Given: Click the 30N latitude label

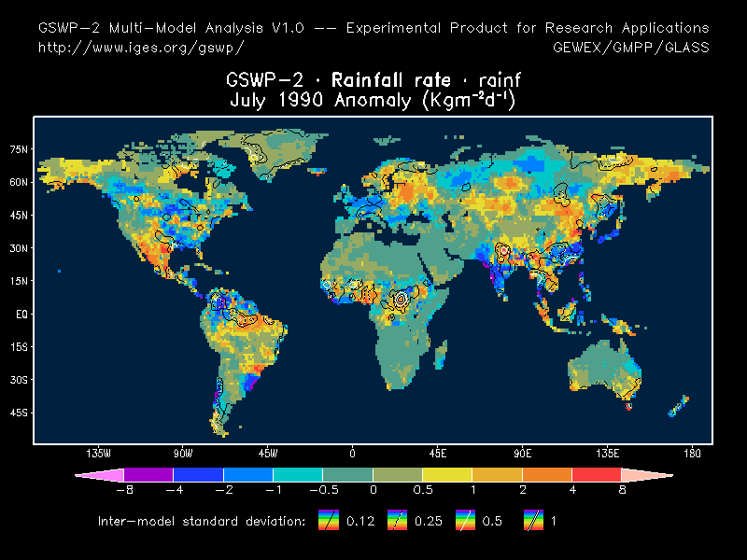Looking at the screenshot, I should point(19,248).
